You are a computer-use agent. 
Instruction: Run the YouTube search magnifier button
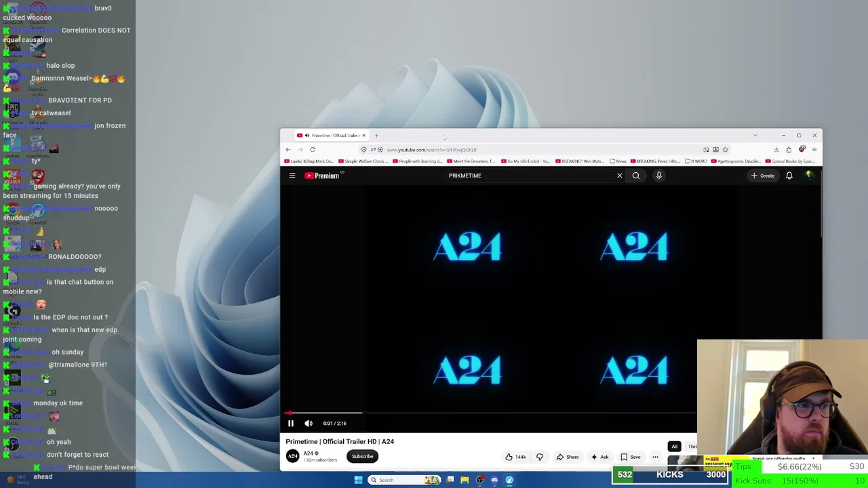point(636,176)
